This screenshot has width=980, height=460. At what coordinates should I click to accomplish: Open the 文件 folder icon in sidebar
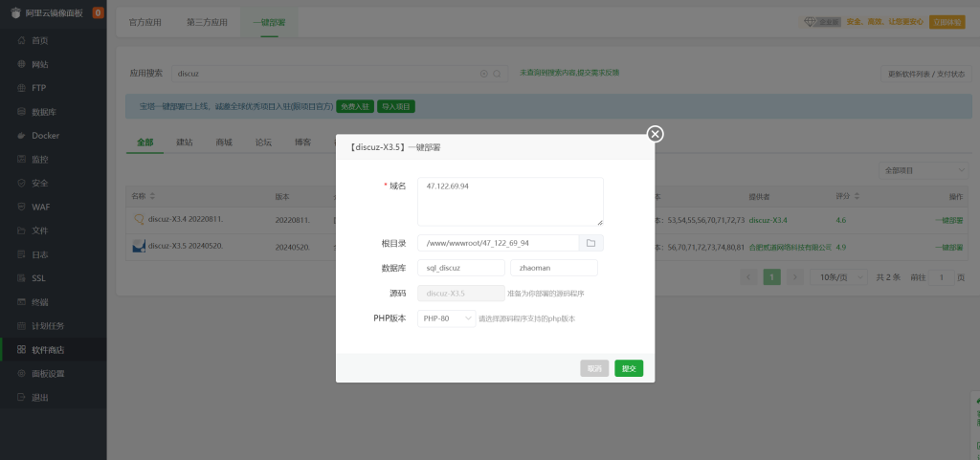(21, 230)
